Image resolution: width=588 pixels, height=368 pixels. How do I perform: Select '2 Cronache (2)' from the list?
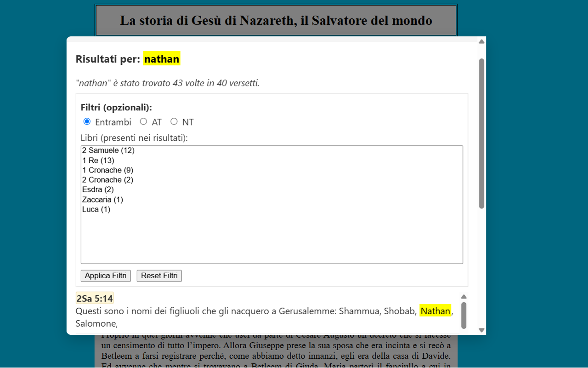pyautogui.click(x=107, y=179)
